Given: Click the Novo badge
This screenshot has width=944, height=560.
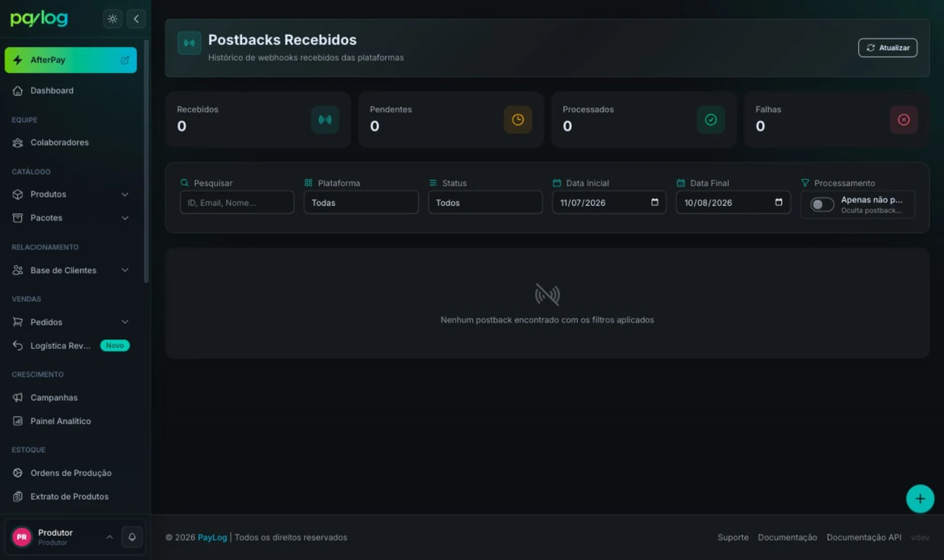Looking at the screenshot, I should (x=115, y=346).
